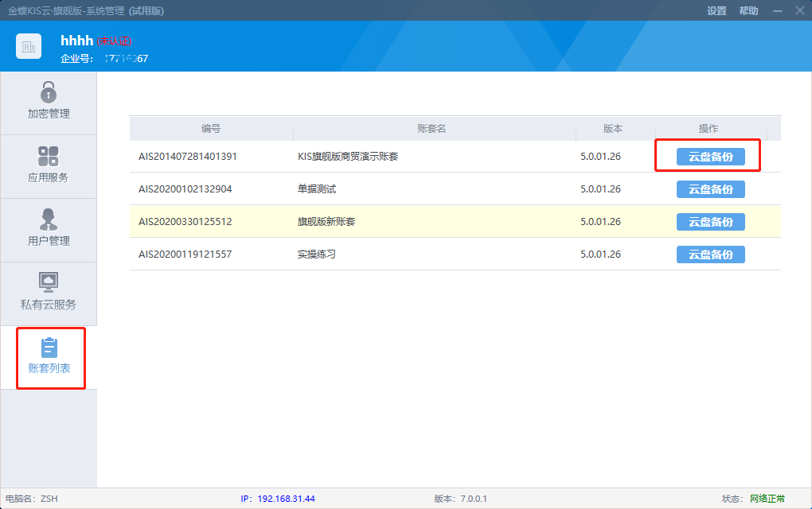Minimize the 系统管理 window
Image resolution: width=812 pixels, height=509 pixels.
(777, 11)
